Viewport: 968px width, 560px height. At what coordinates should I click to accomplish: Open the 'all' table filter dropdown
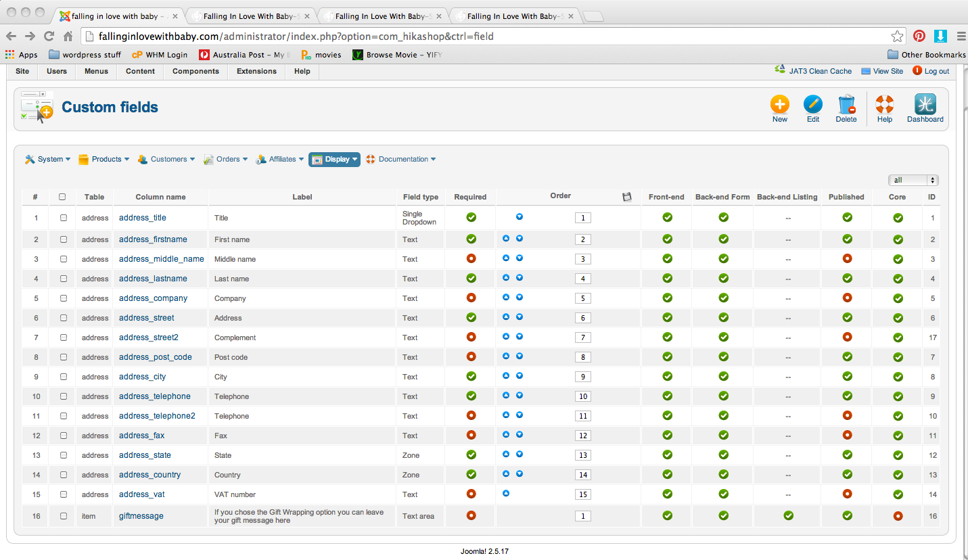[913, 180]
